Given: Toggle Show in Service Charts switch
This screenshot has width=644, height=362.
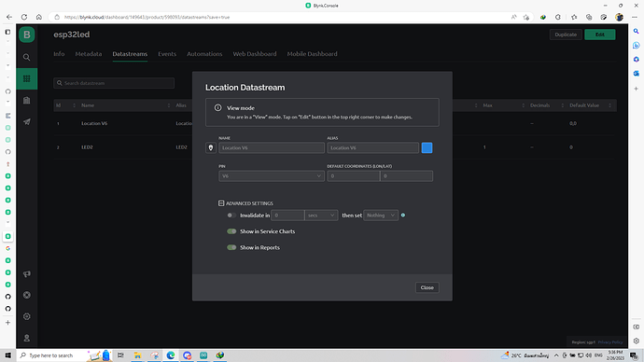Looking at the screenshot, I should (231, 231).
